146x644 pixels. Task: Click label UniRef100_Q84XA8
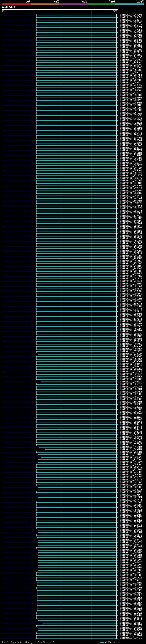point(131,103)
